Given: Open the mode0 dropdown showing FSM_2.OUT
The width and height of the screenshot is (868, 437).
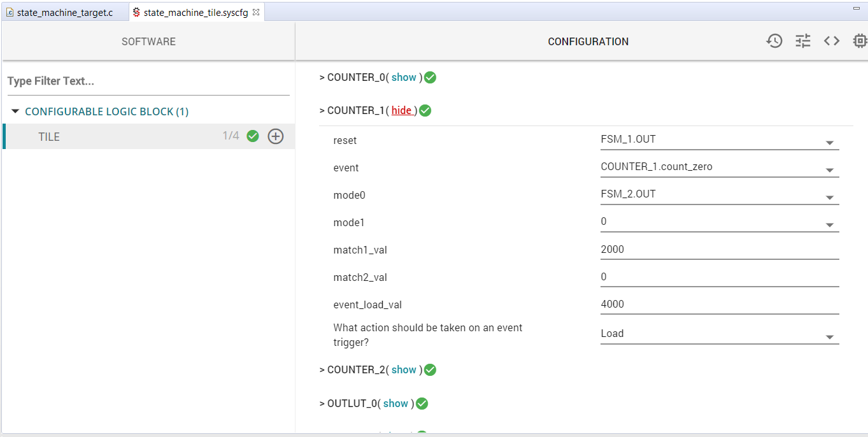Looking at the screenshot, I should tap(719, 195).
